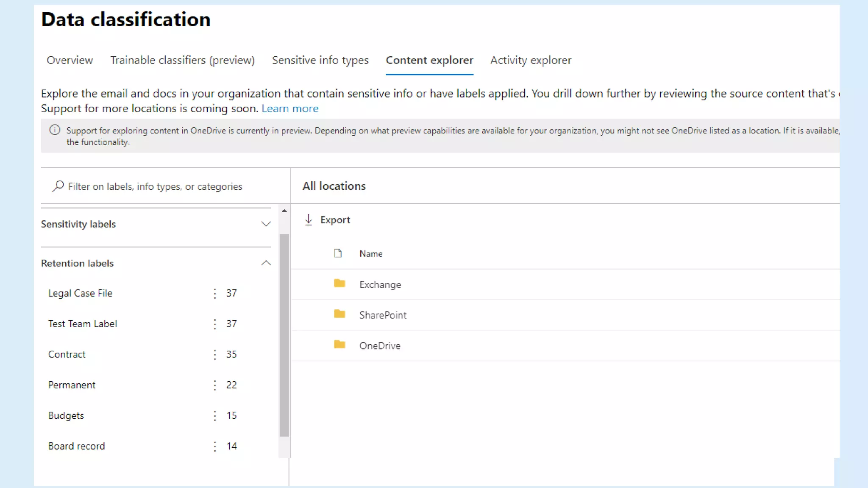Open more options for Contract label
Screen dimensions: 868x488
215,355
